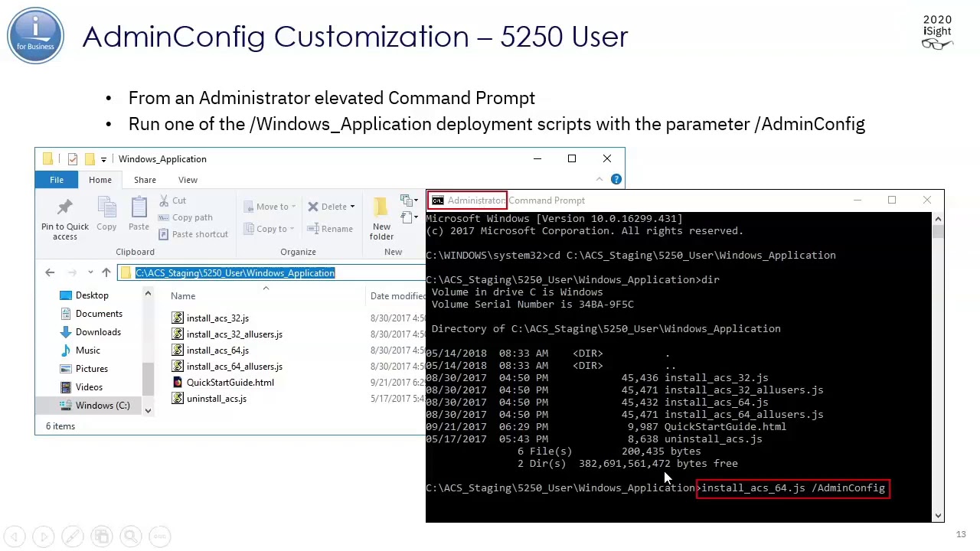
Task: Click the uninstall_acs.js script icon
Action: [x=178, y=399]
